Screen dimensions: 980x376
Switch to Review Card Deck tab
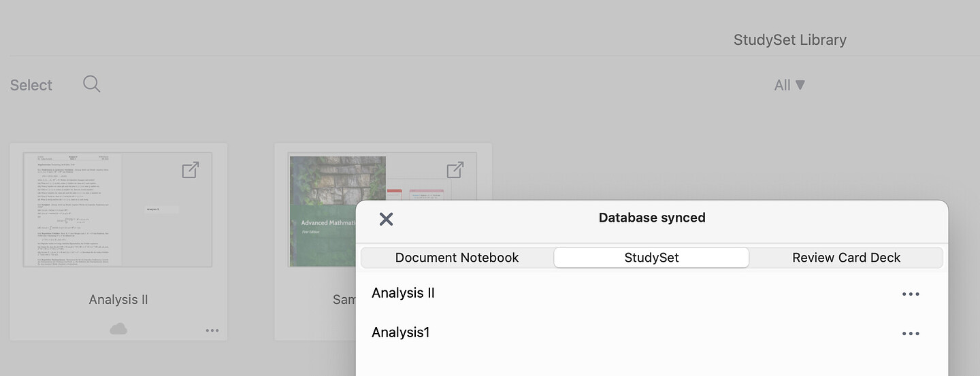click(x=846, y=258)
